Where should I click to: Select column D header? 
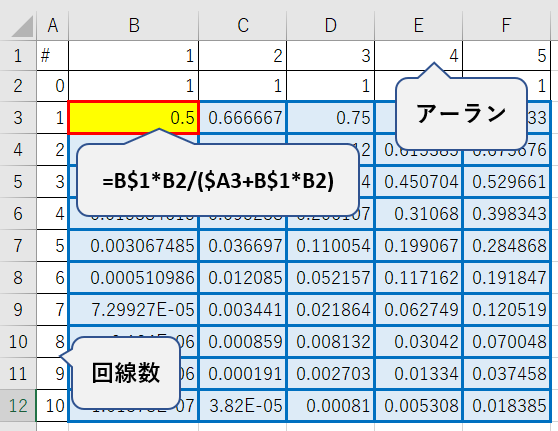[x=330, y=26]
